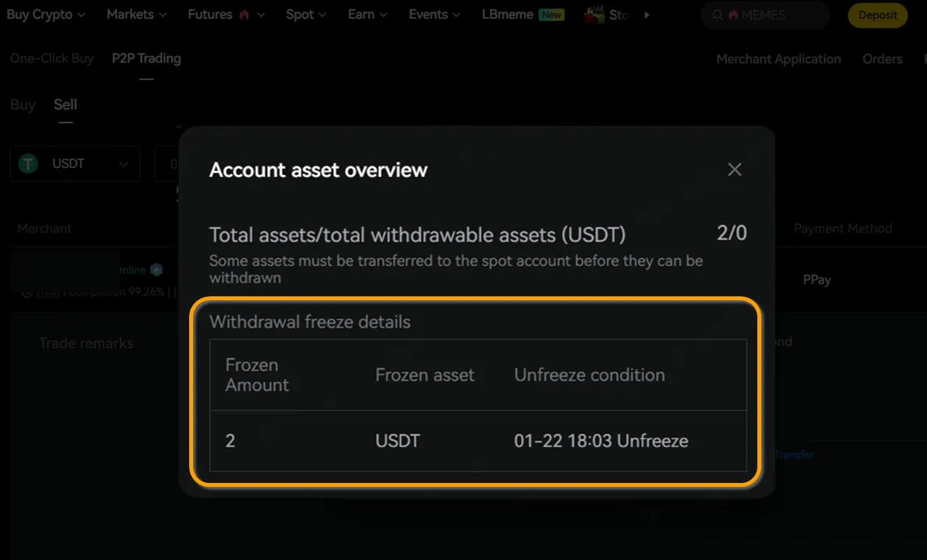This screenshot has height=560, width=927.
Task: Click the Tether USDT coin icon
Action: [x=29, y=163]
